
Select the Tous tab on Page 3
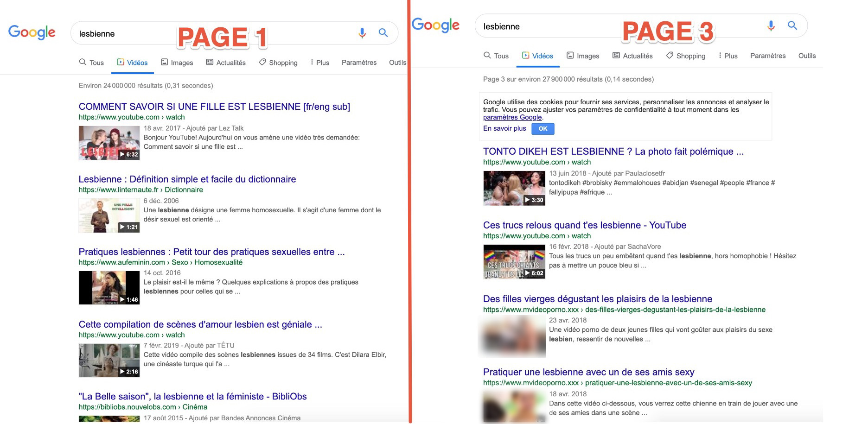tap(496, 56)
